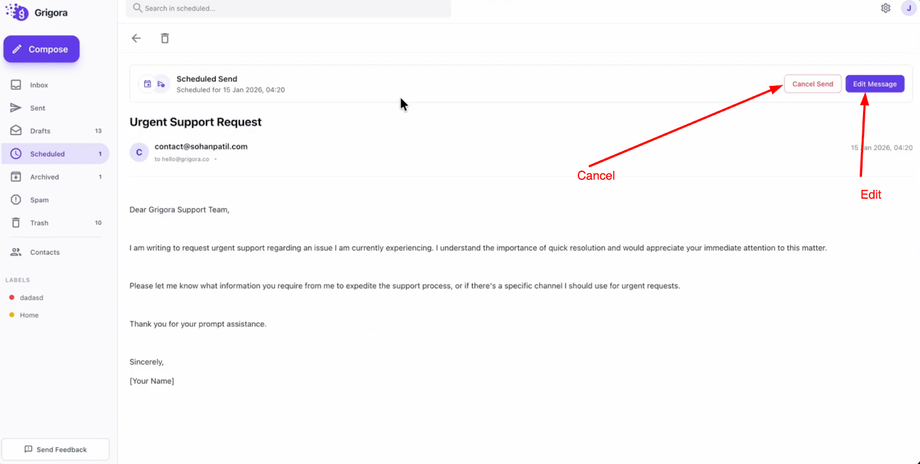Click the Archived box icon
The width and height of the screenshot is (920, 464).
[16, 177]
